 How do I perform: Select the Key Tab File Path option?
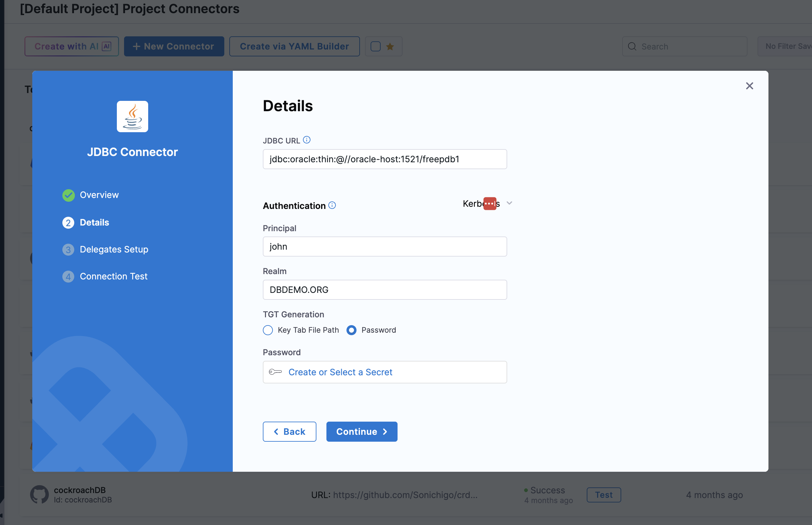click(x=268, y=330)
